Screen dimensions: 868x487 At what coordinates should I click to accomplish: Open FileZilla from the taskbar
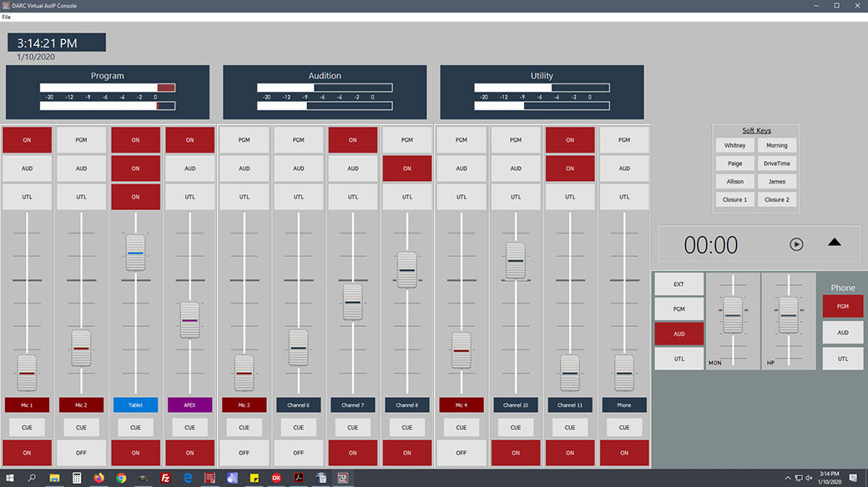(x=166, y=478)
